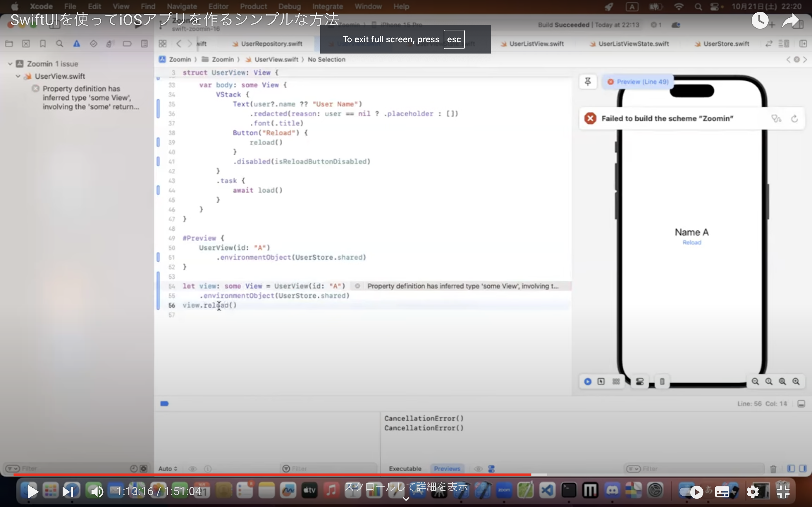The height and width of the screenshot is (507, 812).
Task: Seek on the red video progress bar
Action: pyautogui.click(x=268, y=475)
